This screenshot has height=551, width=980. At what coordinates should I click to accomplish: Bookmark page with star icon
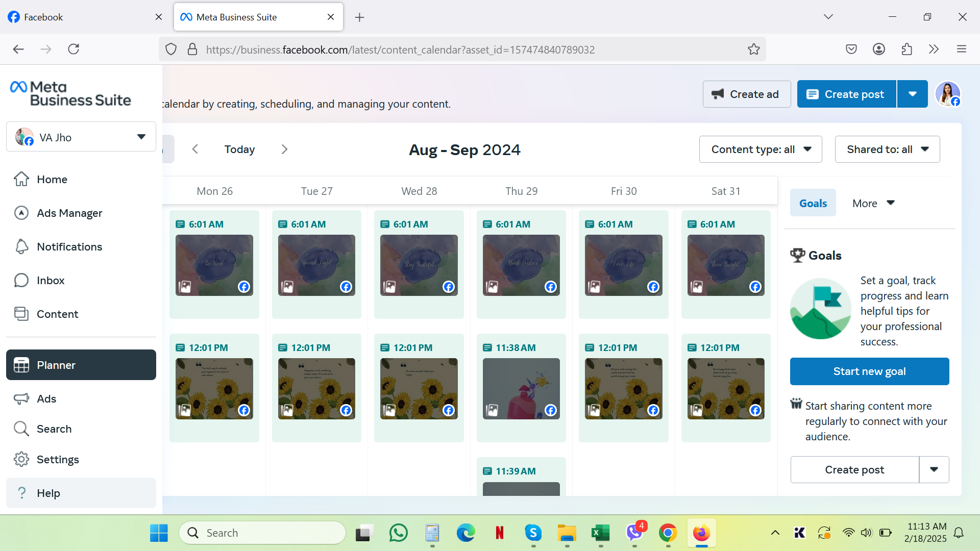[753, 49]
